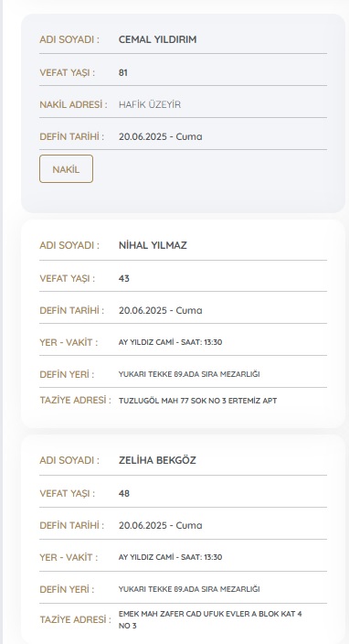Click the burial date in Zeliha Bekgöz's card
This screenshot has height=644, width=349.
tap(161, 525)
